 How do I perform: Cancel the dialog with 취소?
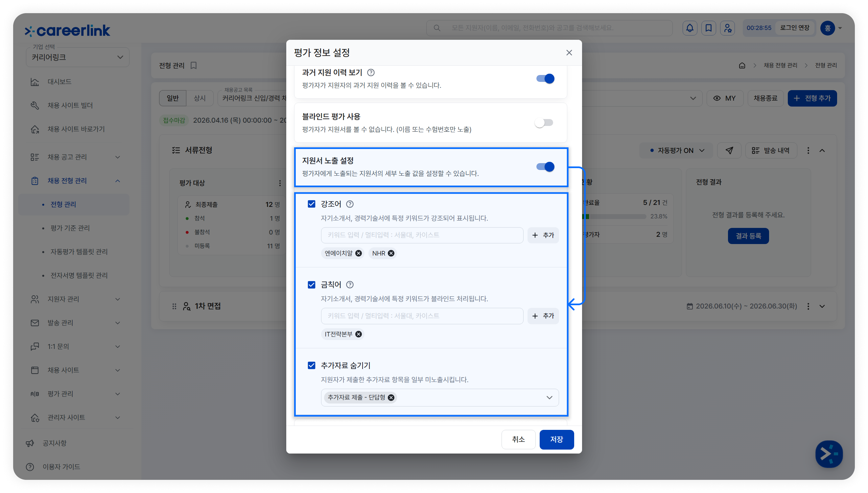coord(518,439)
